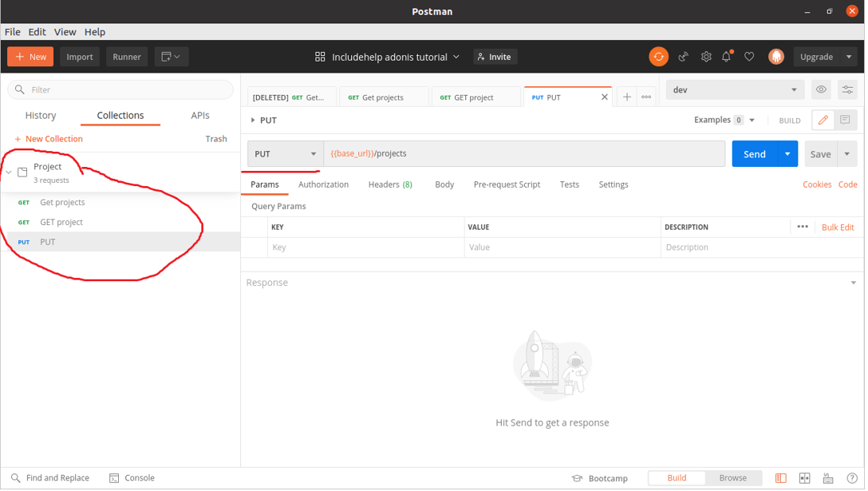Switch to Browse mode
Image resolution: width=868 pixels, height=491 pixels.
733,477
